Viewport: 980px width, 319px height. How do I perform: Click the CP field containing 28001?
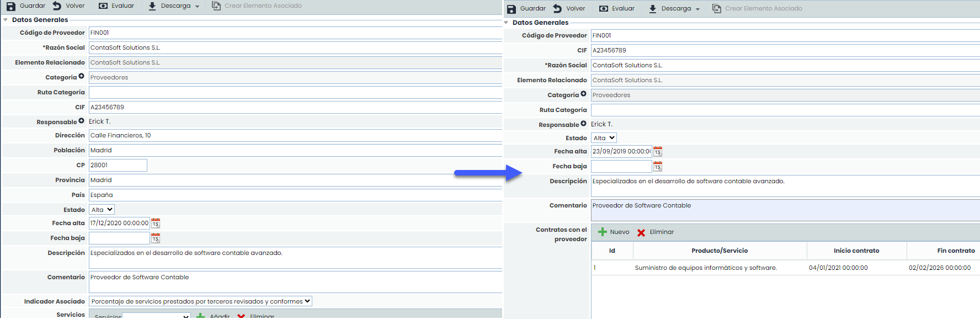[x=118, y=165]
